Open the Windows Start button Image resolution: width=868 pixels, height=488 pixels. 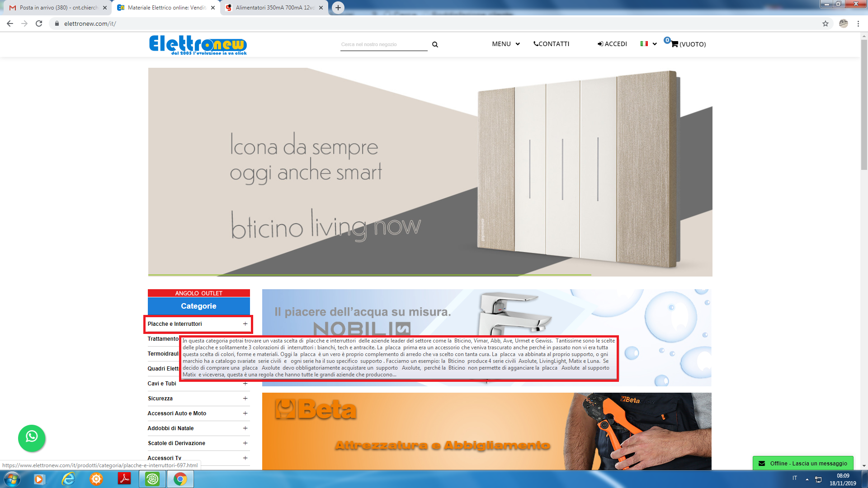[x=12, y=479]
